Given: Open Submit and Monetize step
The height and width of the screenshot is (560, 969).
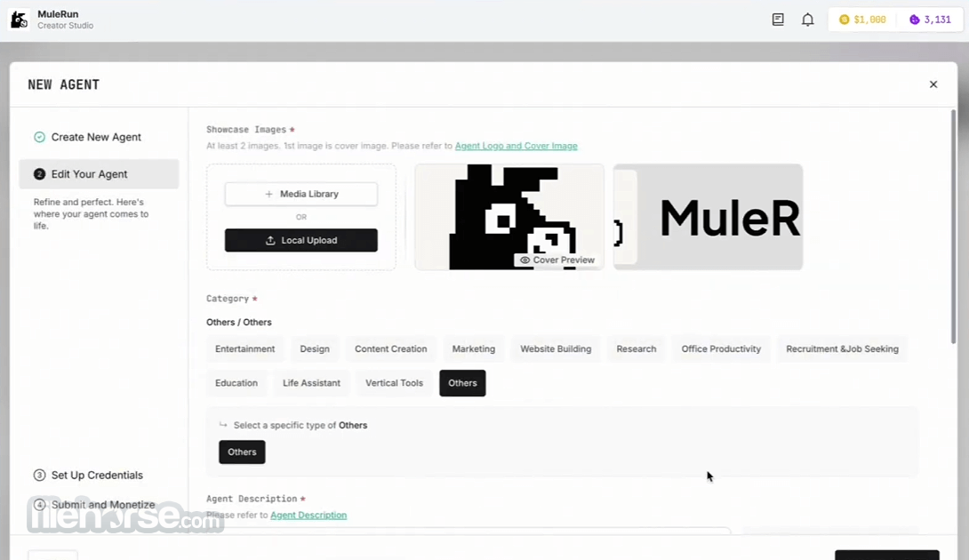Looking at the screenshot, I should pos(94,505).
